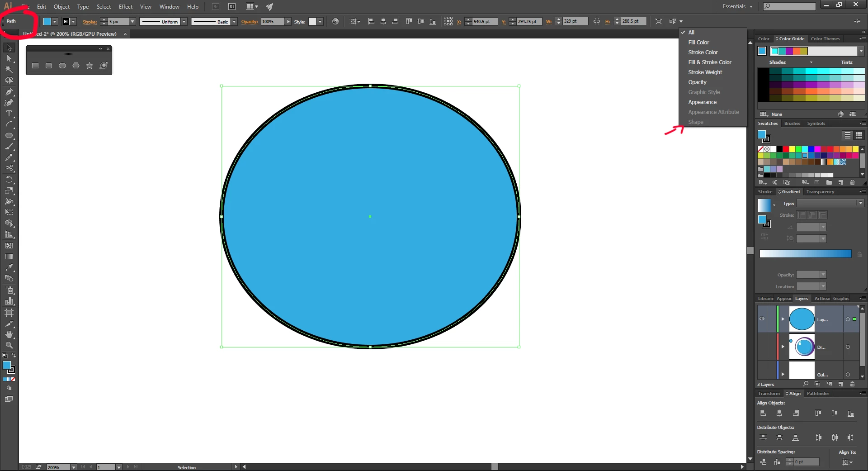Screen dimensions: 868x471
Task: Choose Rectangle in floating shape panel
Action: [35, 66]
